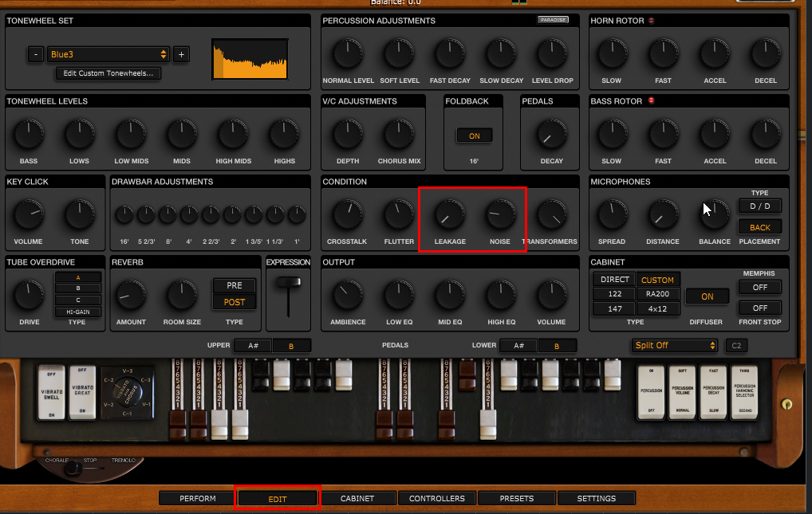Screen dimensions: 812x514
Task: Click the Tonewheel Bass level knob
Action: point(29,134)
